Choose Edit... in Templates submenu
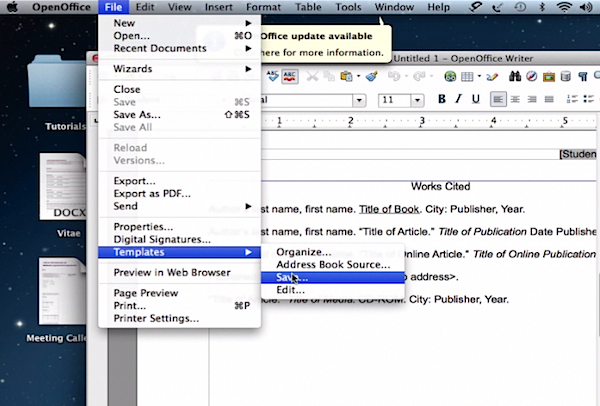Screen dimensions: 600x406 [333, 290]
